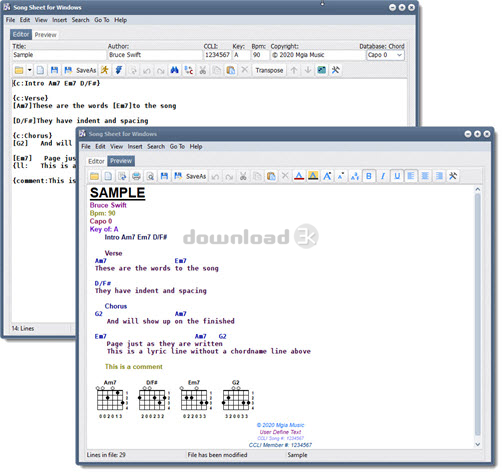Image resolution: width=502 pixels, height=473 pixels.
Task: Click the delete X icon in Editor window toolbar
Action: click(245, 70)
